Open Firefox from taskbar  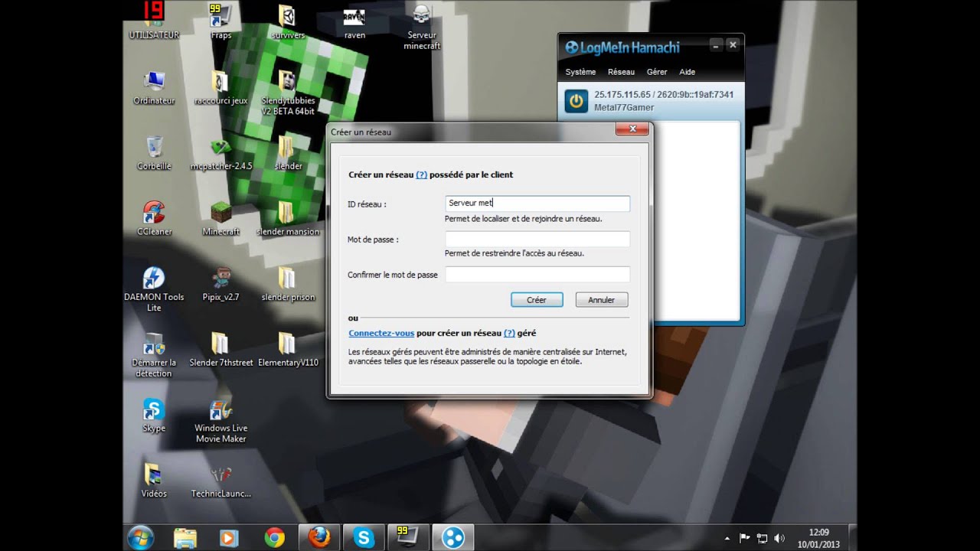point(318,538)
